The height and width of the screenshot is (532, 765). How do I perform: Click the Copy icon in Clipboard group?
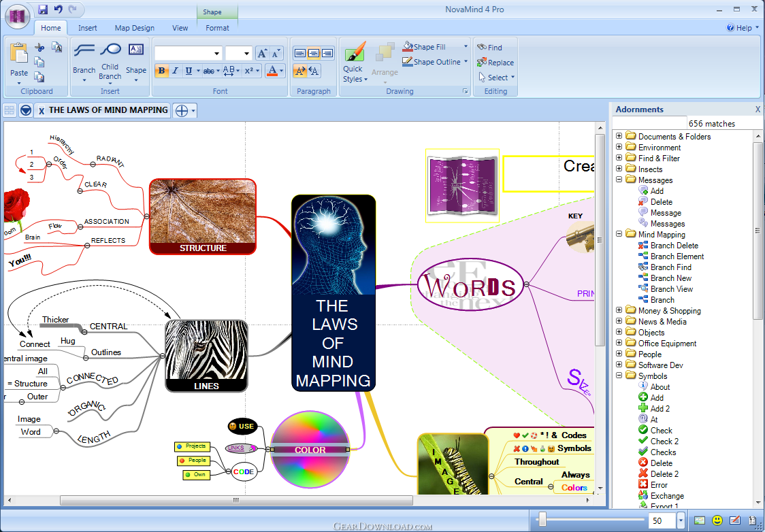[39, 62]
